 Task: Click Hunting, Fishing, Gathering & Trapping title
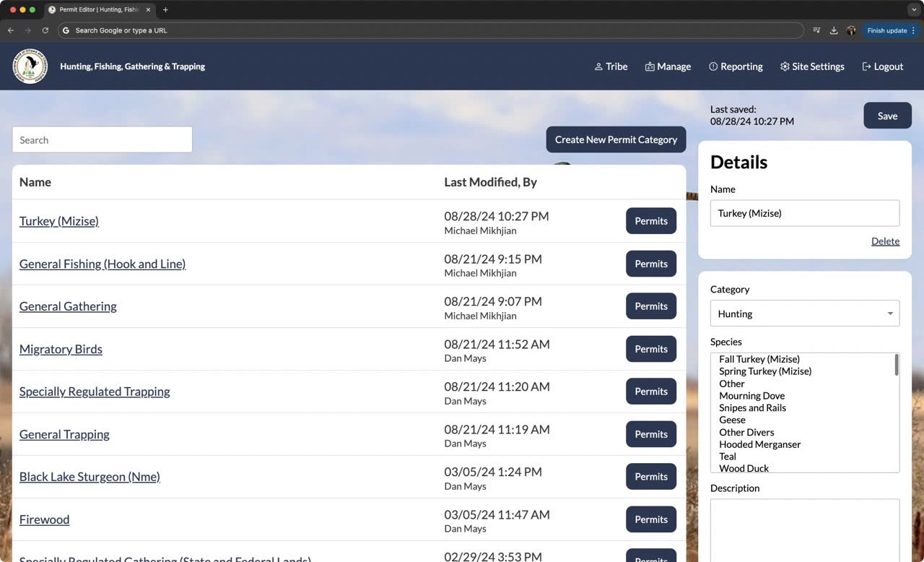click(132, 66)
